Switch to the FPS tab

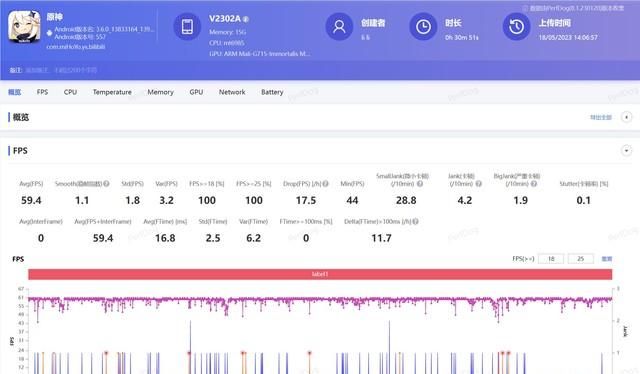tap(42, 92)
